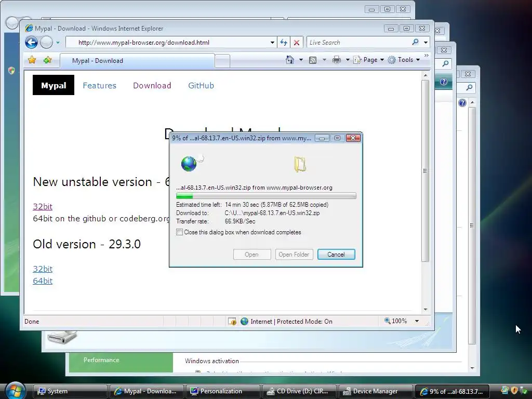The image size is (532, 399).
Task: Expand the address bar history dropdown
Action: [272, 43]
